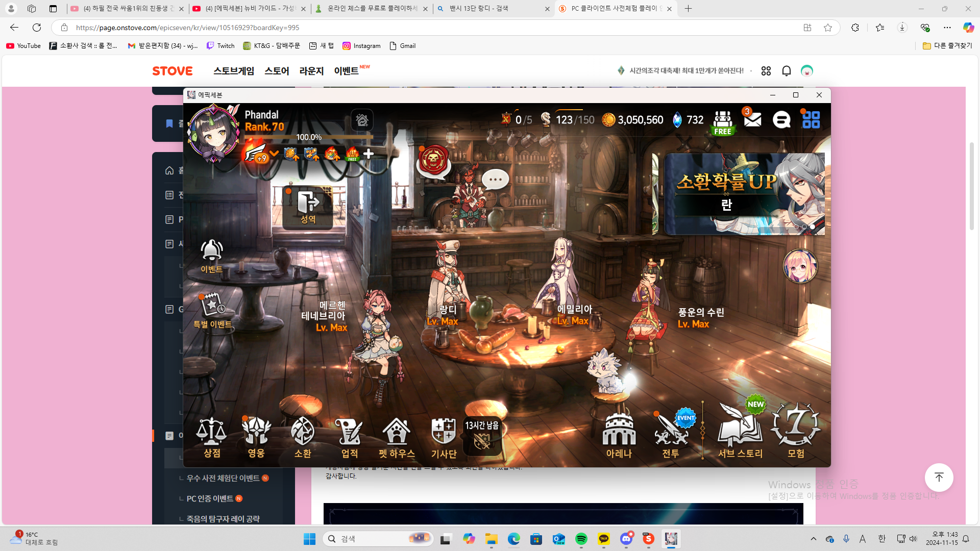
Task: Show hidden system tray icons
Action: tap(814, 539)
